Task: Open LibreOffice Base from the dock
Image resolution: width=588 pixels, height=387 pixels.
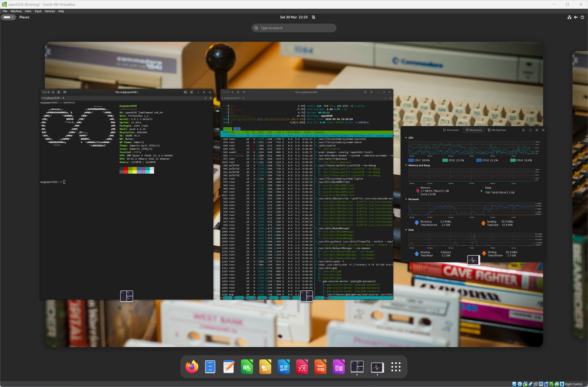Action: [x=339, y=367]
